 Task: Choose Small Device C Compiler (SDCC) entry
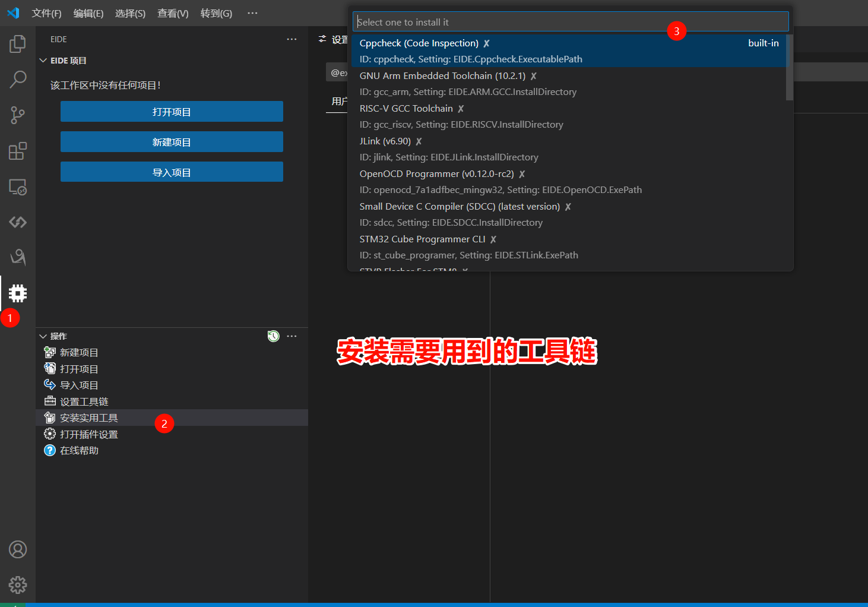tap(568, 214)
